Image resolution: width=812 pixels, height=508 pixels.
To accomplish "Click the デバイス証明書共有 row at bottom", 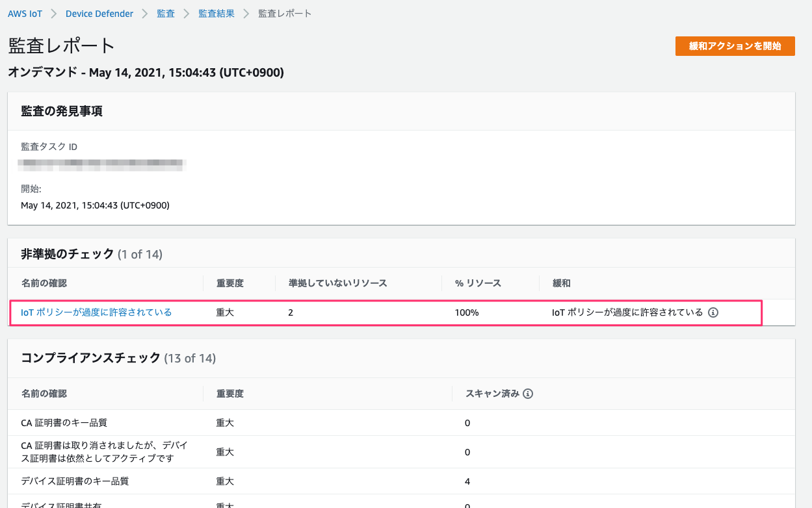I will (64, 504).
